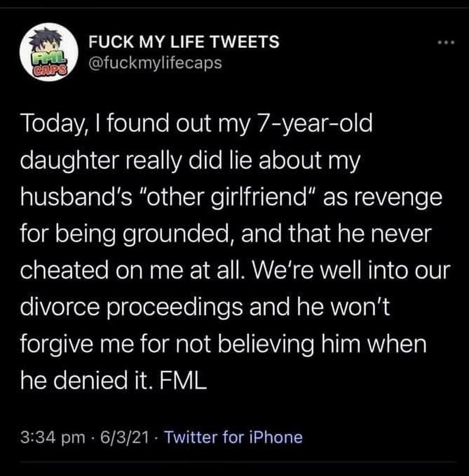This screenshot has height=476, width=469.
Task: Click the word "daughter" in the tweet
Action: click(69, 161)
